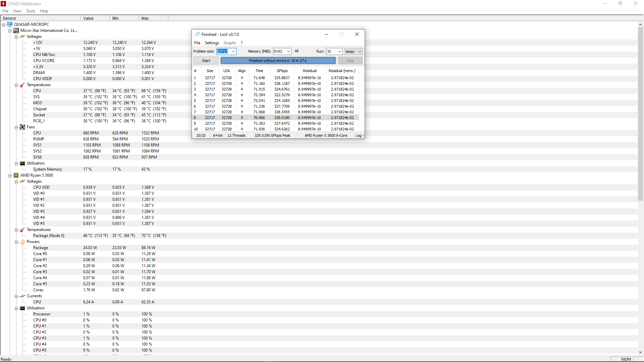
Task: Collapse the Powers tree node
Action: pyautogui.click(x=16, y=242)
